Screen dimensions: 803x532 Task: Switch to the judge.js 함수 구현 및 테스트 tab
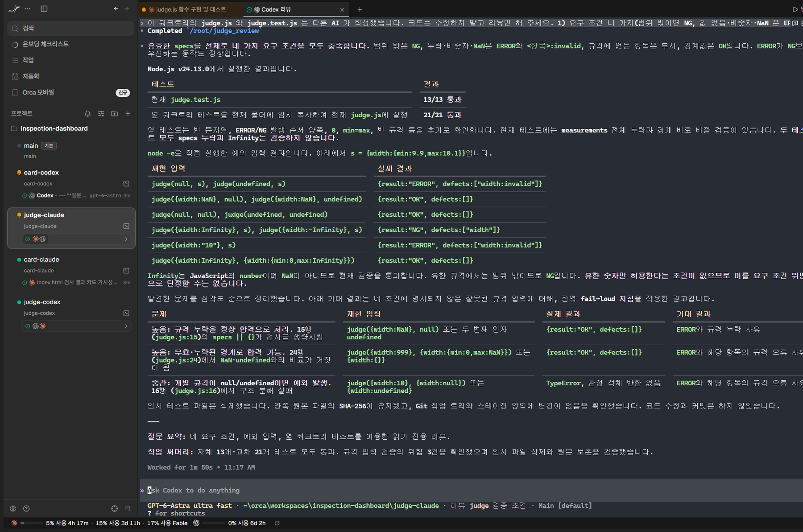[x=191, y=9]
